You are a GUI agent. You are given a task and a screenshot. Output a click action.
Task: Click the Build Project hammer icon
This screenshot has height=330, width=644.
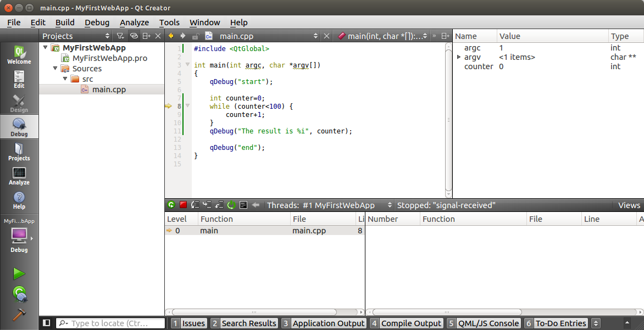(x=19, y=314)
